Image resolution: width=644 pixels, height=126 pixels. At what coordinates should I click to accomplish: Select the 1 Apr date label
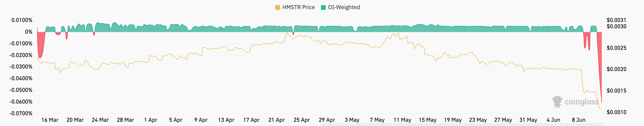coord(150,120)
